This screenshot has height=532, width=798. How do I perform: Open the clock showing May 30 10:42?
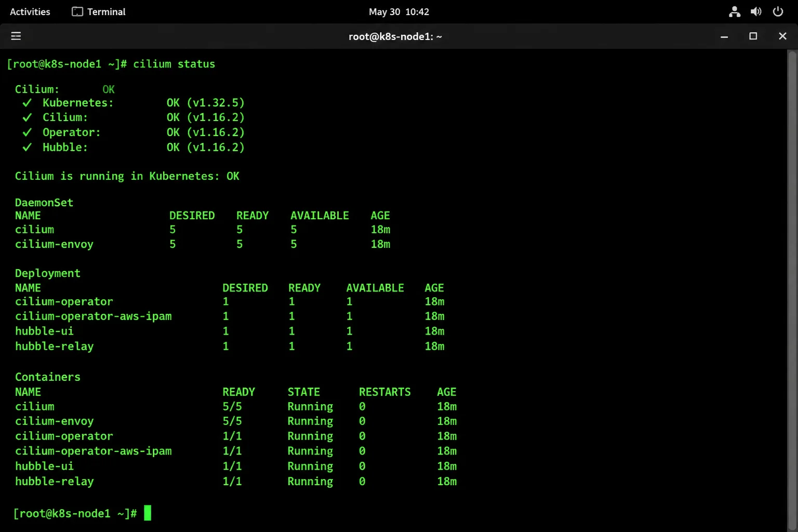[x=399, y=11]
